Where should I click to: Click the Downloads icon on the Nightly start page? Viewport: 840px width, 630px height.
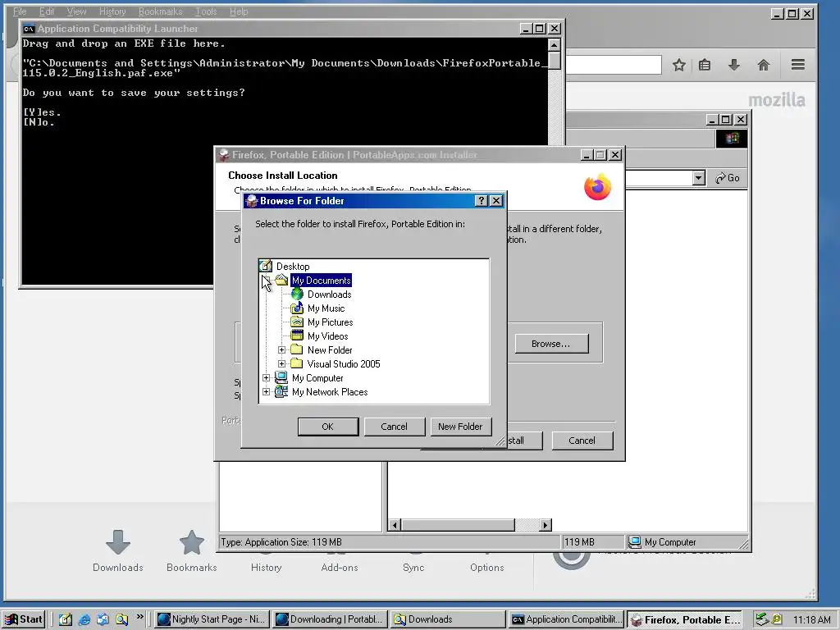[x=118, y=542]
